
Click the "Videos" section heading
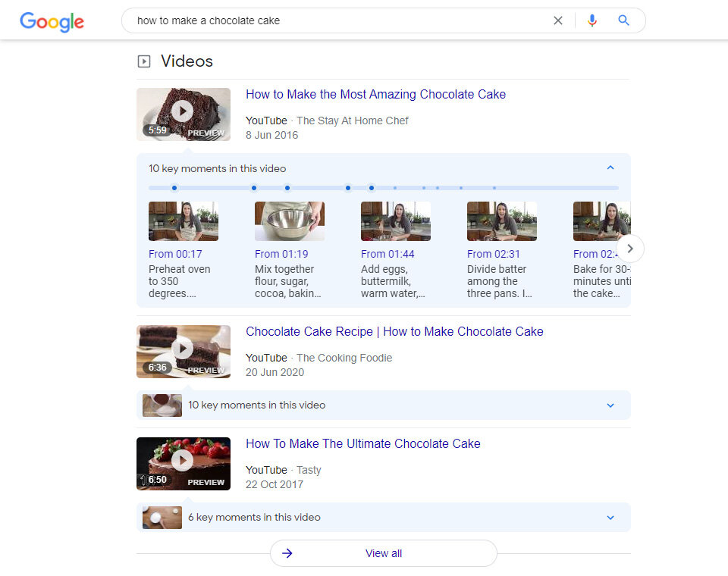pyautogui.click(x=187, y=61)
